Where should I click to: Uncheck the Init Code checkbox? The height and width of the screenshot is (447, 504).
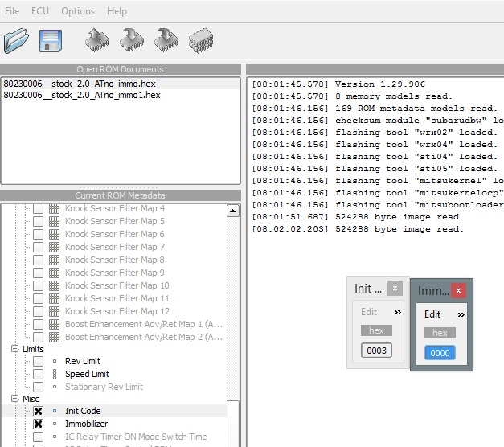pos(38,411)
